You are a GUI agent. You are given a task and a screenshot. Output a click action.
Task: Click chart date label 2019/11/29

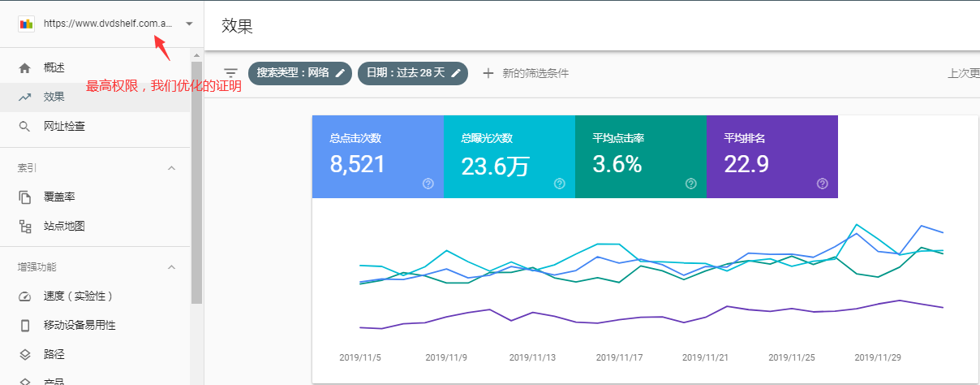coord(879,357)
